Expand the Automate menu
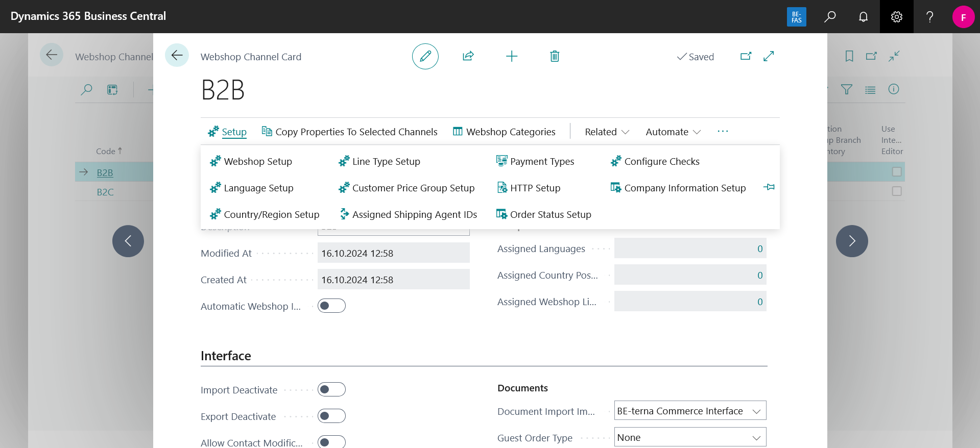980x448 pixels. 673,132
